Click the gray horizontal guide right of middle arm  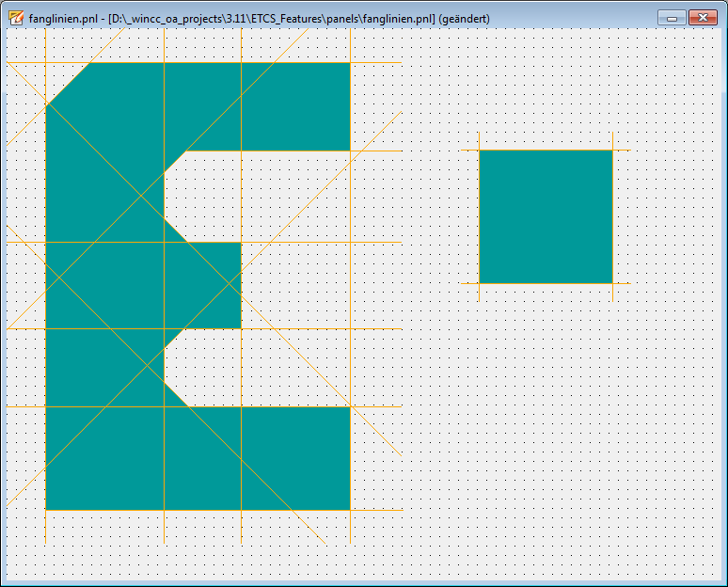tap(320, 243)
